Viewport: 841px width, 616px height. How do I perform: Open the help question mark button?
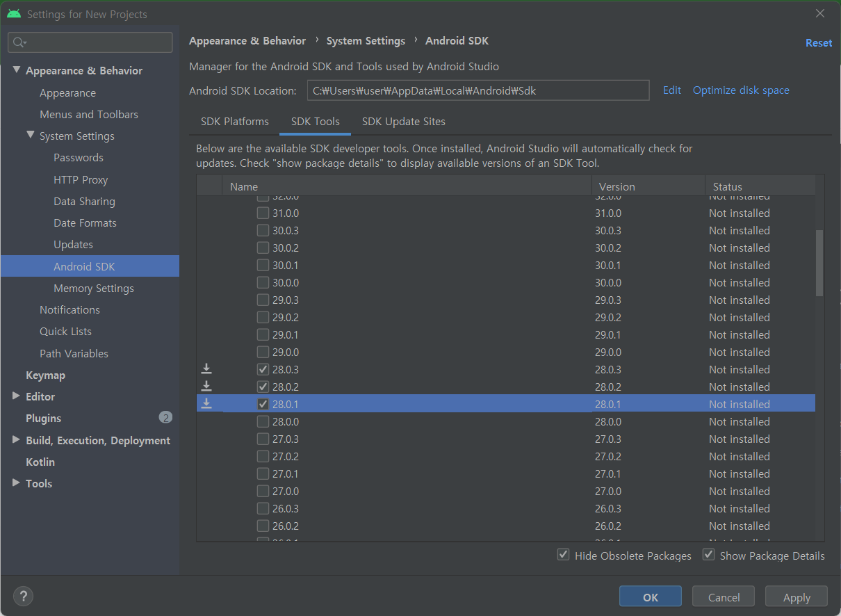[x=23, y=596]
